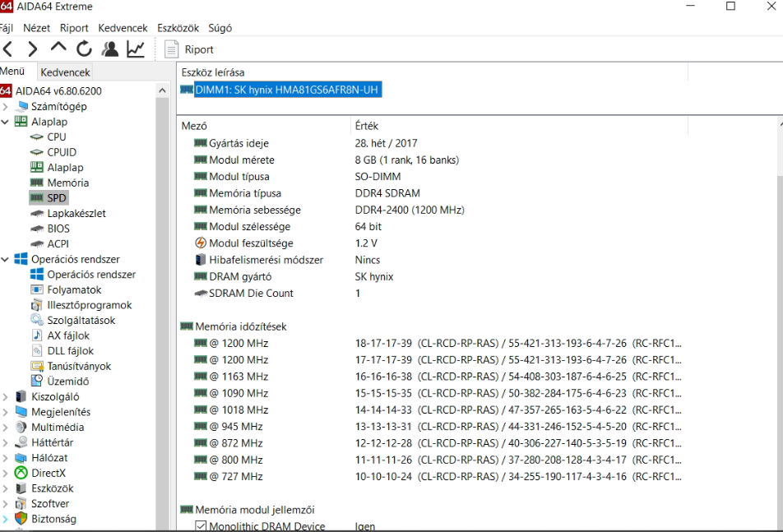Expand the Megjelenítés node
This screenshot has height=532, width=783.
pyautogui.click(x=6, y=412)
